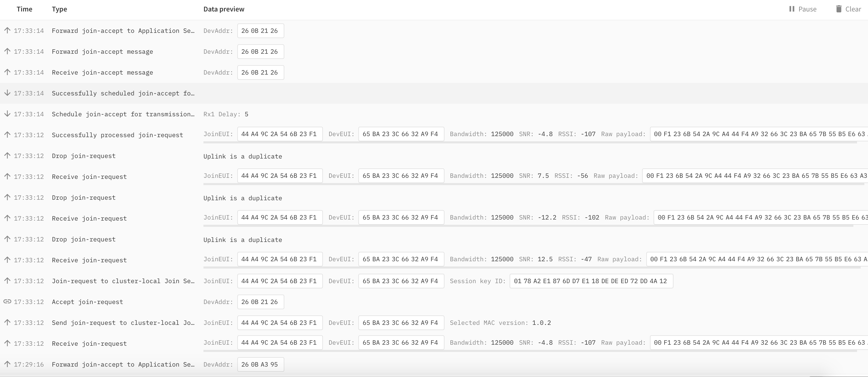Viewport: 868px width, 377px height.
Task: Click down arrow on Successfully scheduled join-accept row
Action: pyautogui.click(x=7, y=93)
